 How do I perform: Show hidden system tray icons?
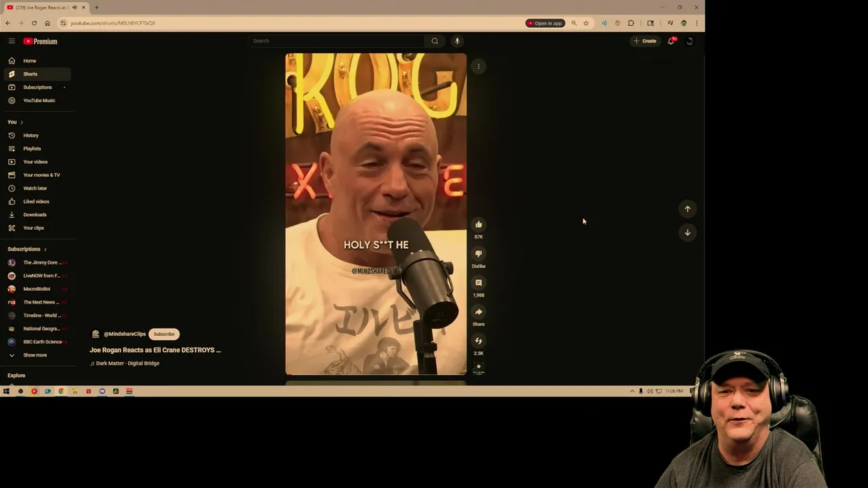click(x=632, y=391)
